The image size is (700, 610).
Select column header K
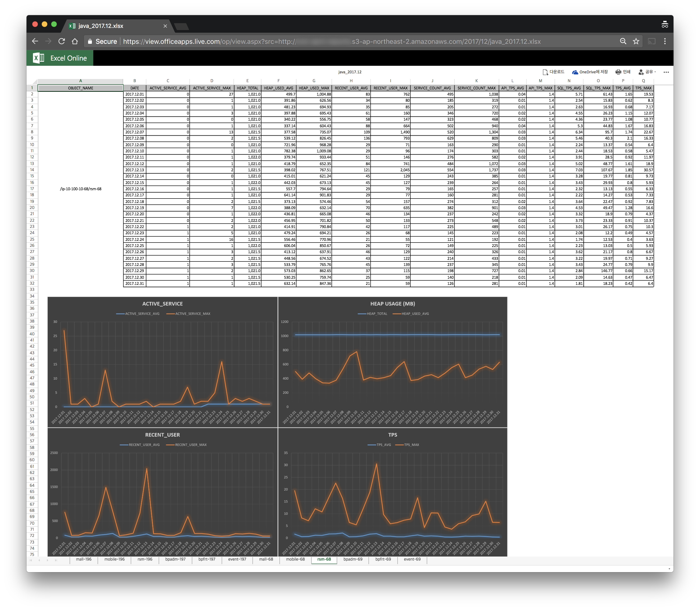coord(476,81)
